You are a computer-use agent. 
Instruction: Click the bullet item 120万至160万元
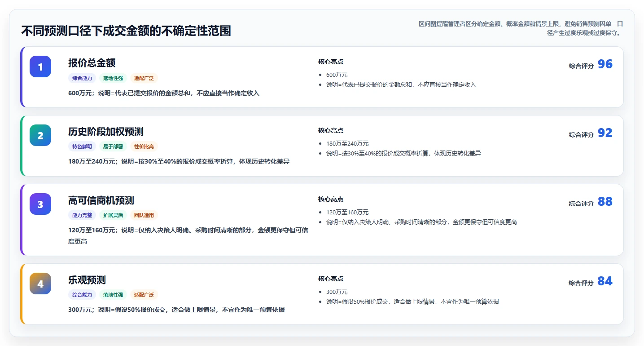(347, 213)
